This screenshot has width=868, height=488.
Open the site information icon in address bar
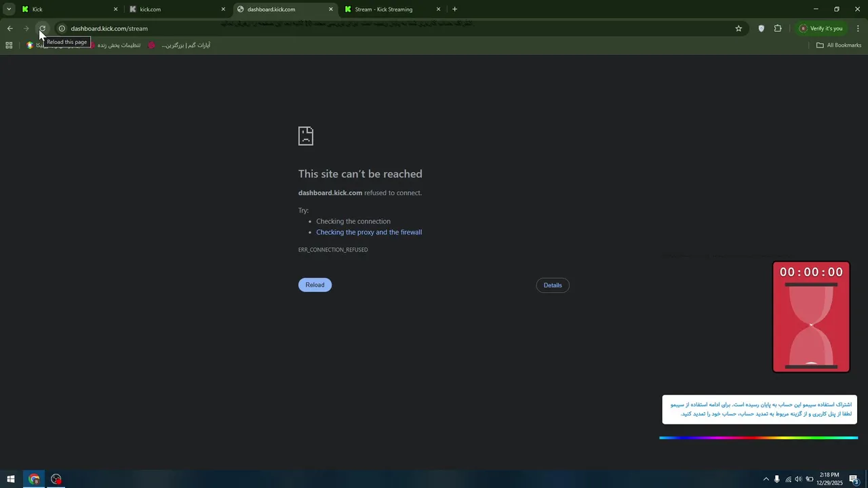(62, 28)
